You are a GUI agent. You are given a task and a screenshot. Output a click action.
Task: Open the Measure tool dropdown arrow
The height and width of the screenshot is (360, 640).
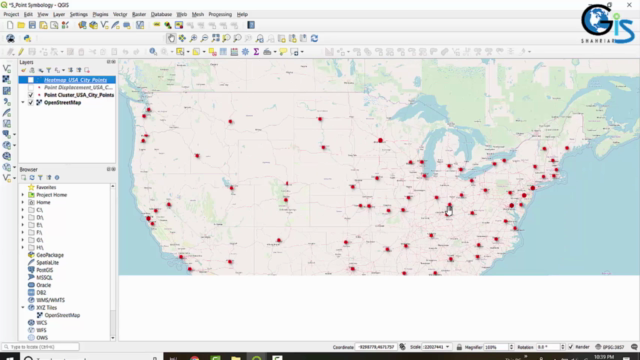click(275, 52)
